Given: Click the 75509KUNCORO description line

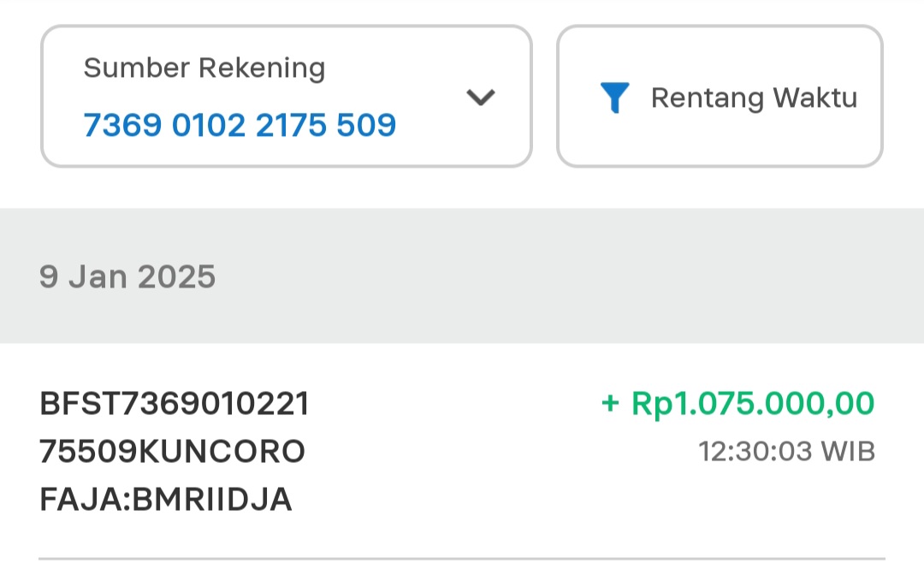Looking at the screenshot, I should (x=172, y=451).
